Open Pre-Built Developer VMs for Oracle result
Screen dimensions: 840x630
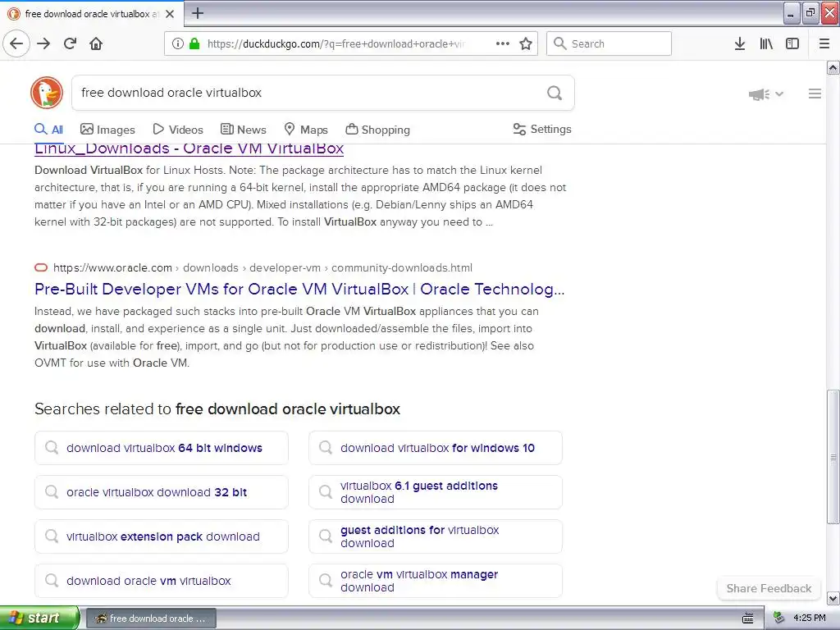coord(299,289)
